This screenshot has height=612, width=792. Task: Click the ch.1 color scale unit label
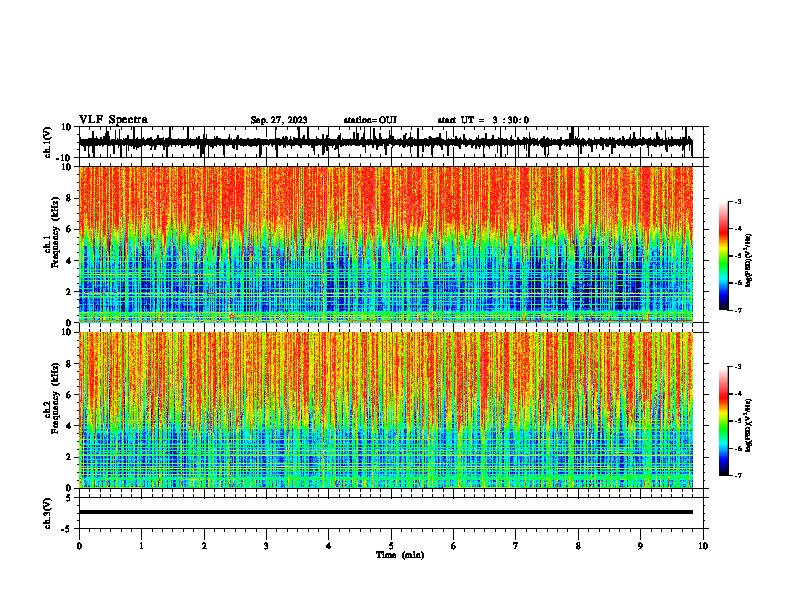(x=749, y=261)
